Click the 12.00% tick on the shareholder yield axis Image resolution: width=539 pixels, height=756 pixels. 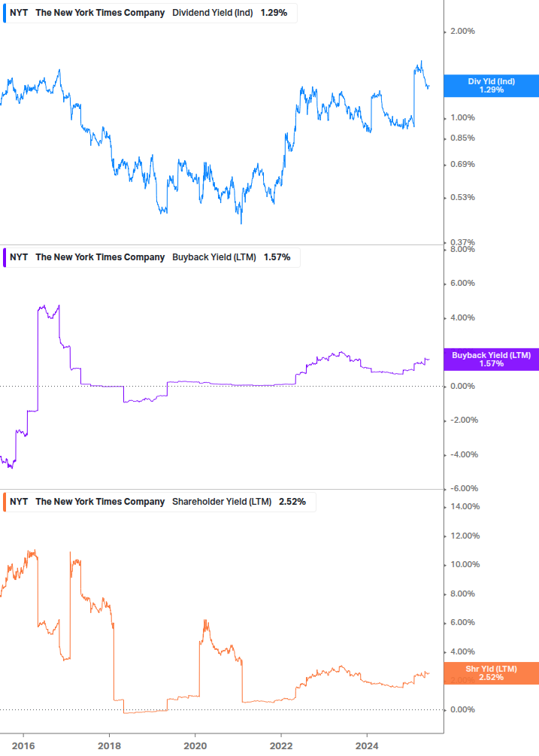465,536
